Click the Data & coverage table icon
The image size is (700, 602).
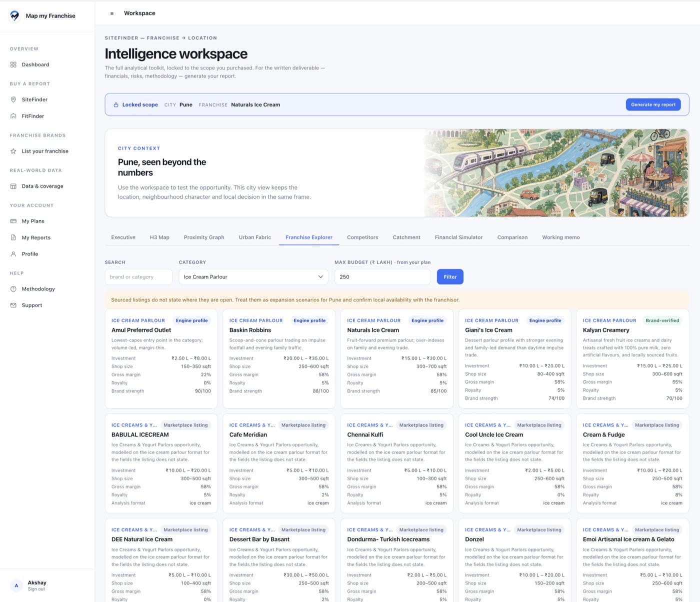[13, 186]
